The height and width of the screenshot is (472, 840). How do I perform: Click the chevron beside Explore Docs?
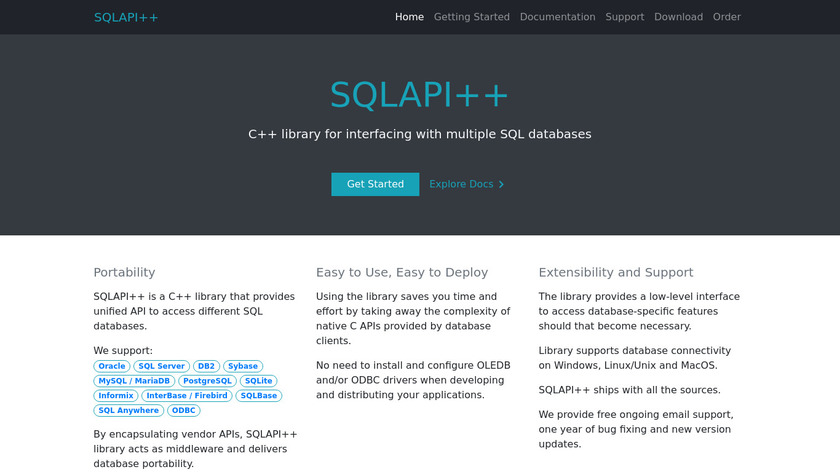(x=502, y=184)
